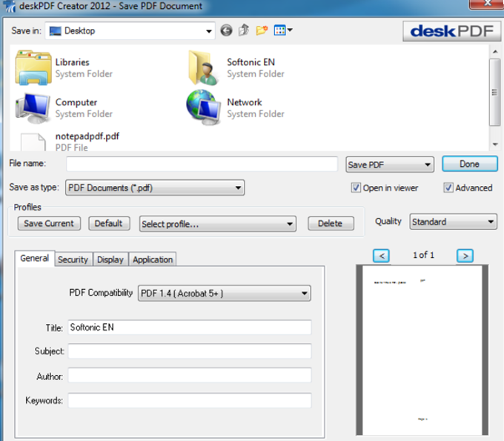This screenshot has height=441, width=504.
Task: Click the Author input field
Action: [190, 376]
